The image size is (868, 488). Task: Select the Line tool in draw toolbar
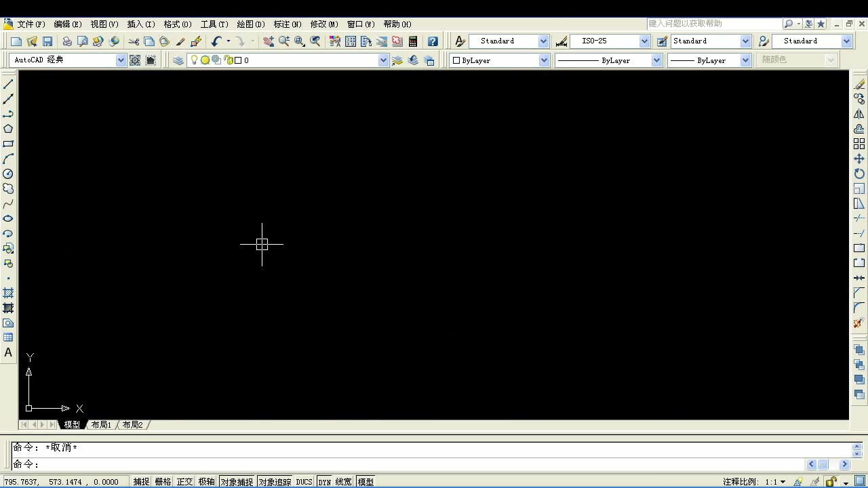[8, 84]
